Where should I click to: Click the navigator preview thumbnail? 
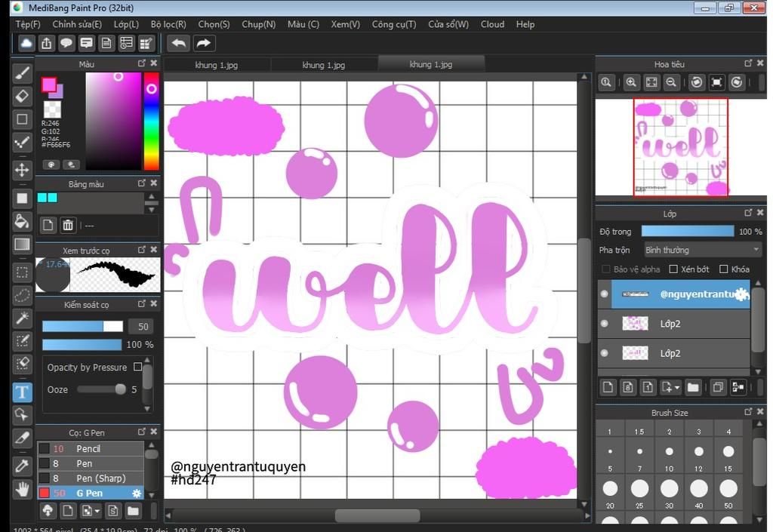[x=680, y=147]
